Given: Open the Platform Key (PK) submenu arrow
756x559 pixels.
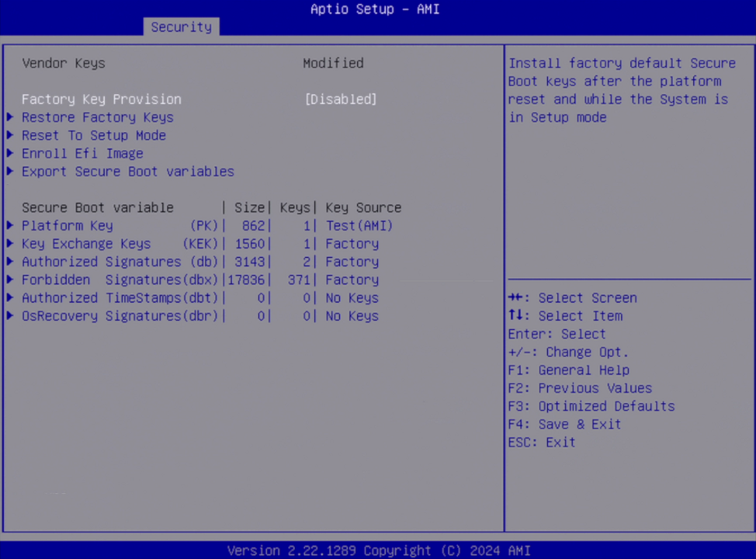Looking at the screenshot, I should 9,225.
